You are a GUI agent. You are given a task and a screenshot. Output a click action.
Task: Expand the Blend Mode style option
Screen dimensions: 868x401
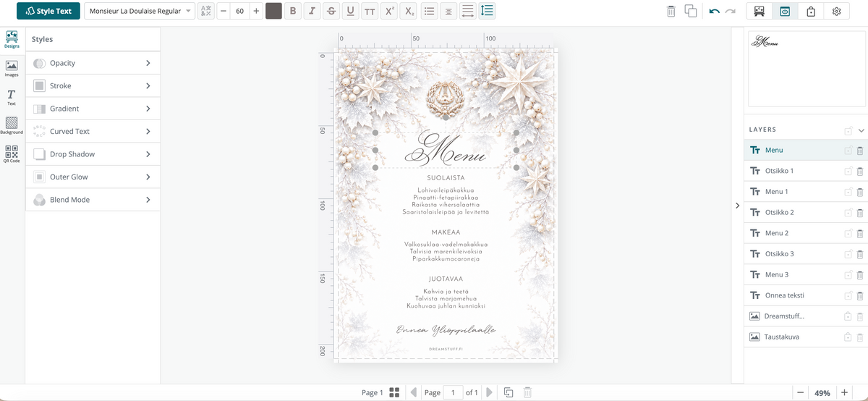(93, 200)
